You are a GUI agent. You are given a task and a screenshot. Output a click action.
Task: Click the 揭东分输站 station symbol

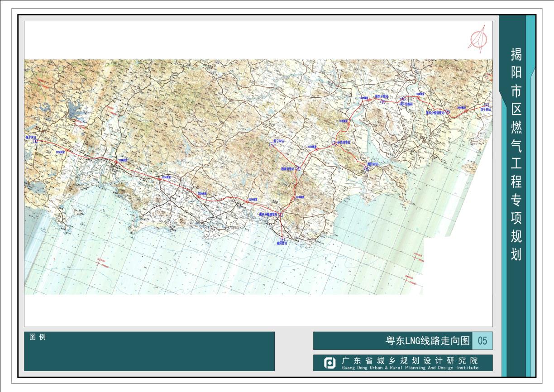(x=382, y=102)
